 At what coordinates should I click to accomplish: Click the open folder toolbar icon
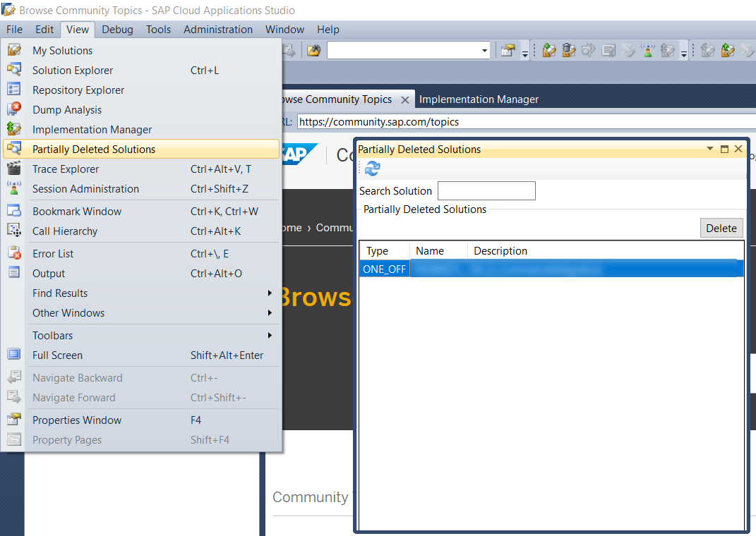coord(314,50)
